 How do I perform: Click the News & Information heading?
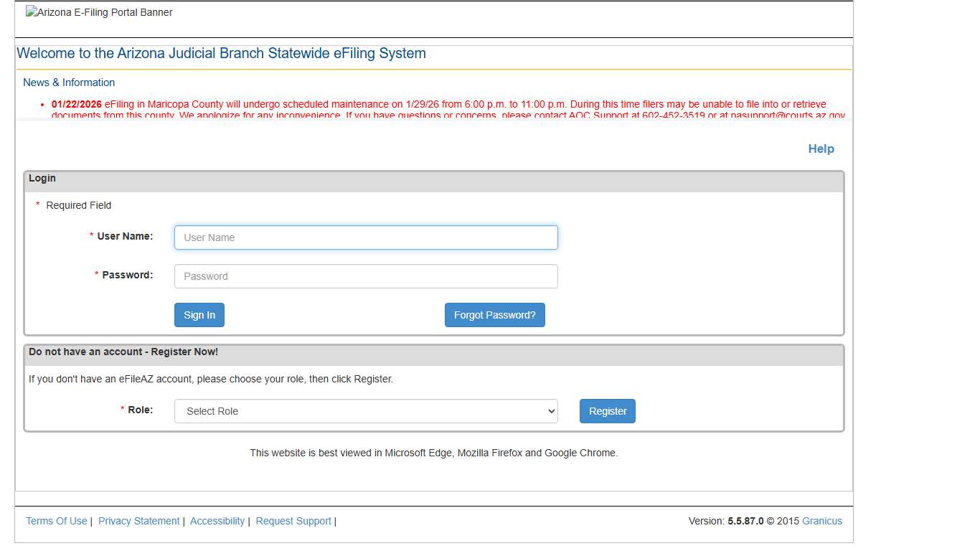pos(69,83)
